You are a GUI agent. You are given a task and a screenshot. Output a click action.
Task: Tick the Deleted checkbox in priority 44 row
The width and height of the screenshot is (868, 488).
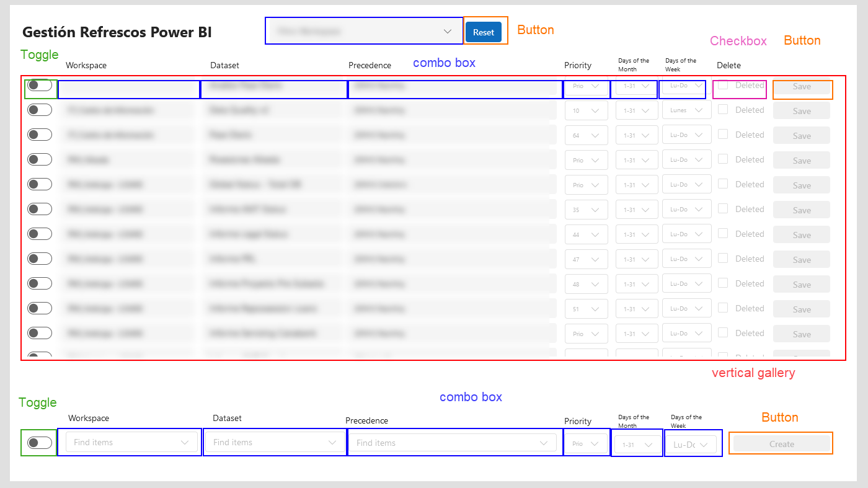click(x=723, y=233)
